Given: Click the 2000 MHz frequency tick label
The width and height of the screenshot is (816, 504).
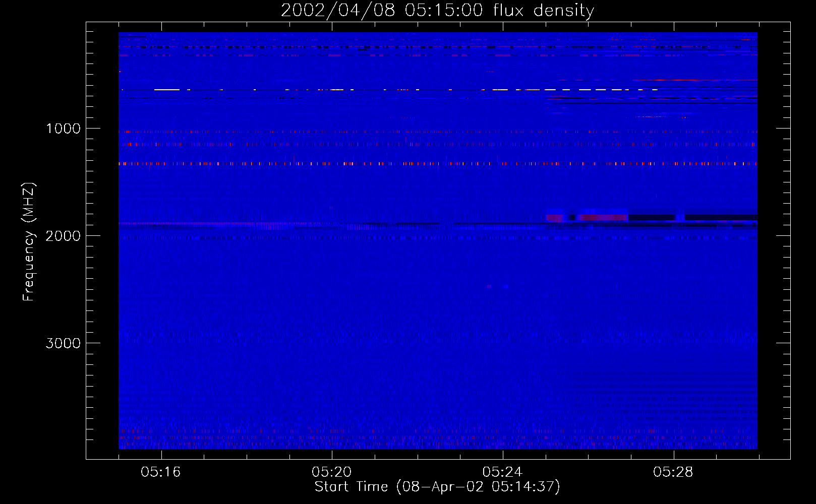Looking at the screenshot, I should (63, 236).
